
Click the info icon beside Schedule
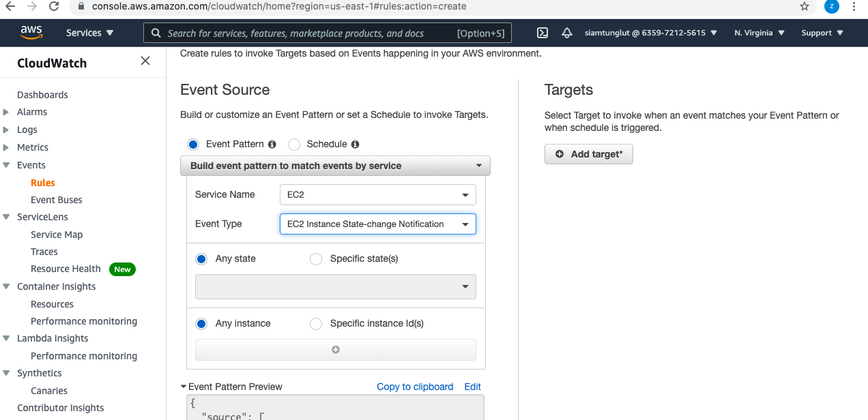[355, 145]
